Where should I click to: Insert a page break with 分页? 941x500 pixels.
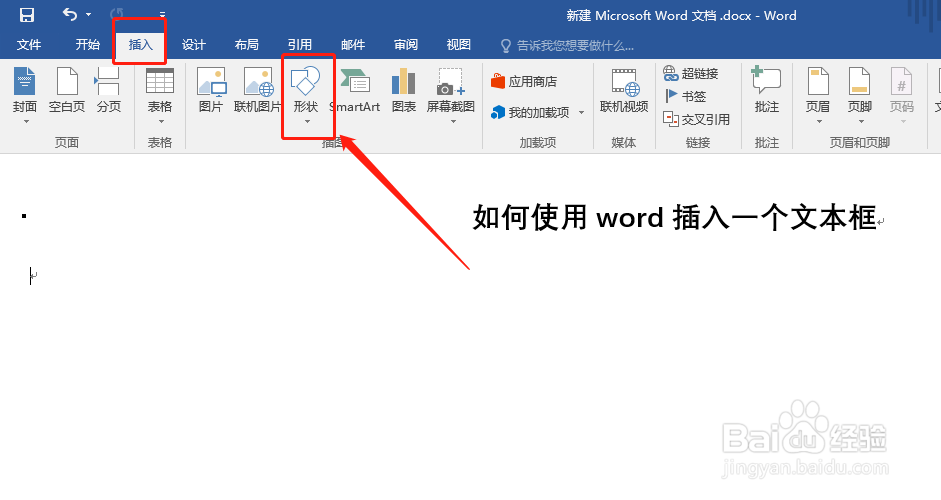[109, 90]
